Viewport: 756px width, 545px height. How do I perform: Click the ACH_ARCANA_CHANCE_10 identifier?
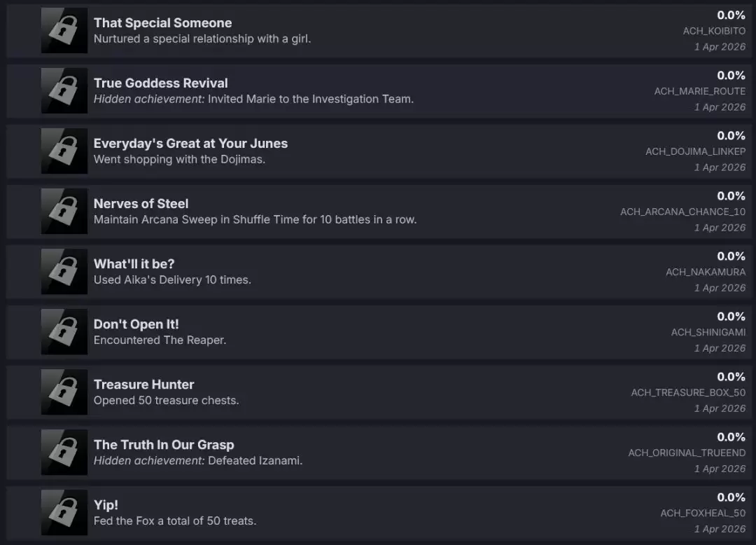[x=682, y=212]
